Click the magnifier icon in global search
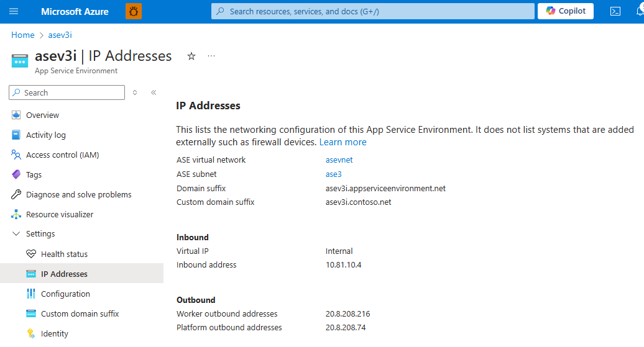 point(220,11)
